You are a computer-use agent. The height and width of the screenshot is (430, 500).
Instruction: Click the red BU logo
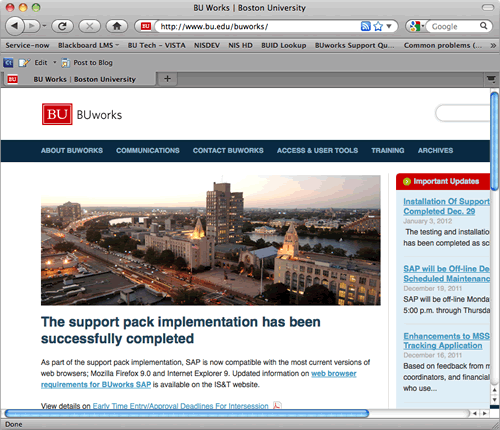(x=57, y=114)
